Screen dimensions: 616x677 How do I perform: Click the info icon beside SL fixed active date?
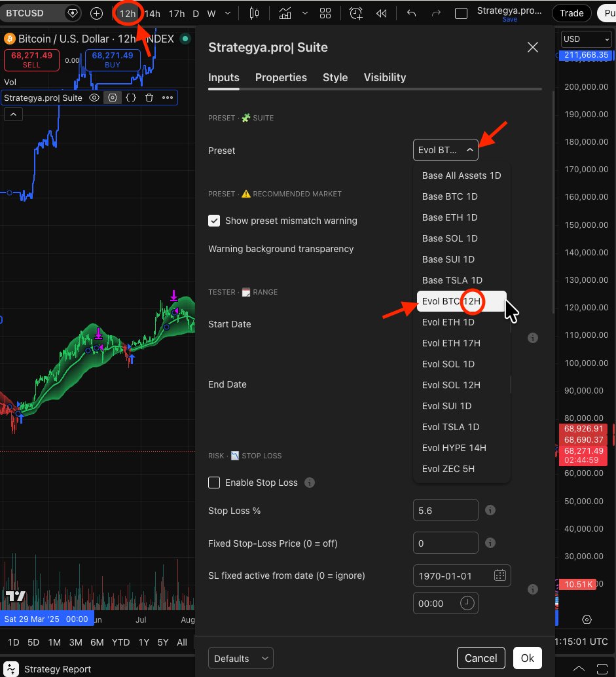[x=533, y=589]
